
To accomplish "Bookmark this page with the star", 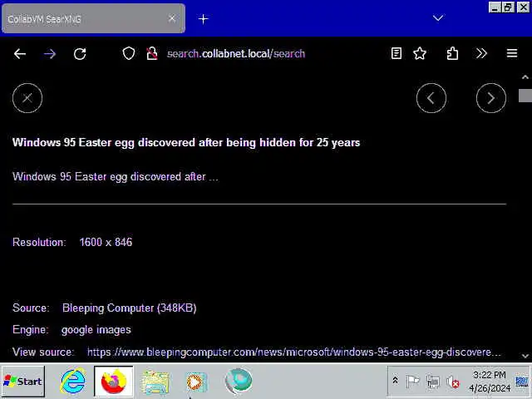I will point(420,53).
